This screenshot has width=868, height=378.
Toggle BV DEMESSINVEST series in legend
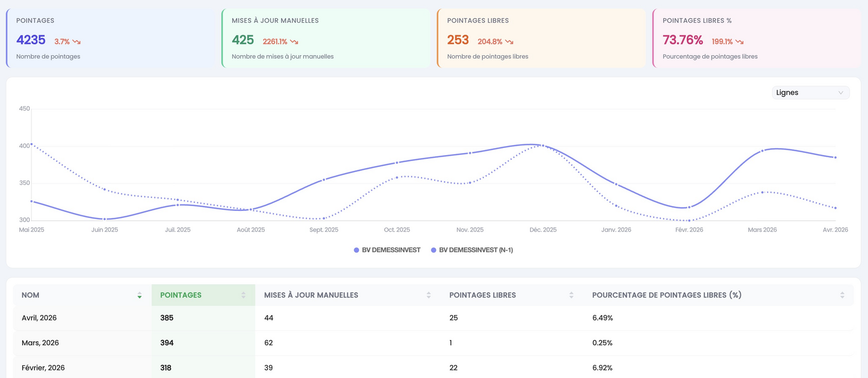point(387,250)
